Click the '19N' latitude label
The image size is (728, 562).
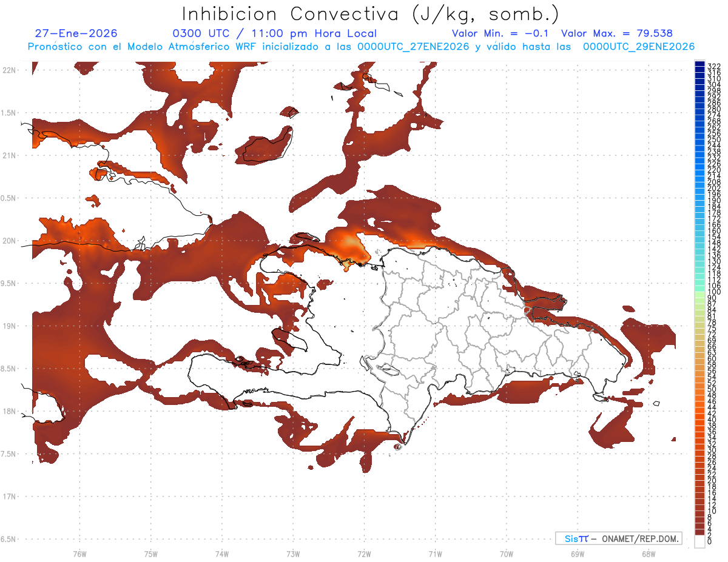click(x=9, y=326)
